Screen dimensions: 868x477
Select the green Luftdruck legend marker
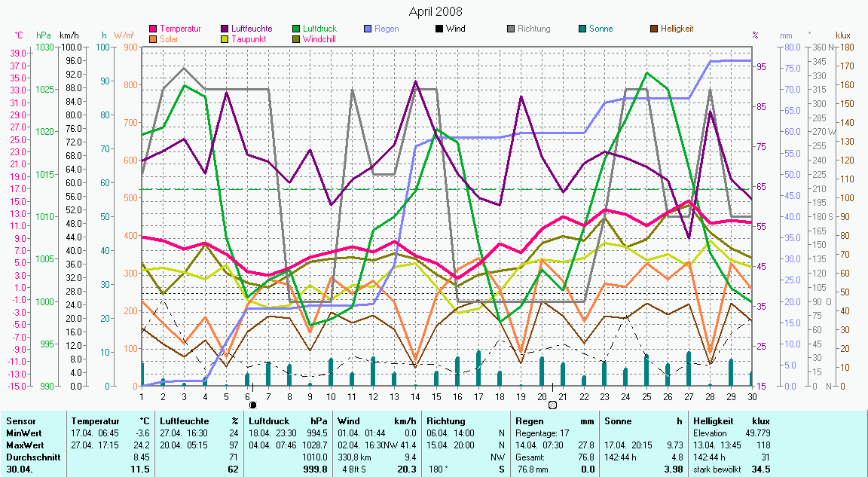pos(297,29)
